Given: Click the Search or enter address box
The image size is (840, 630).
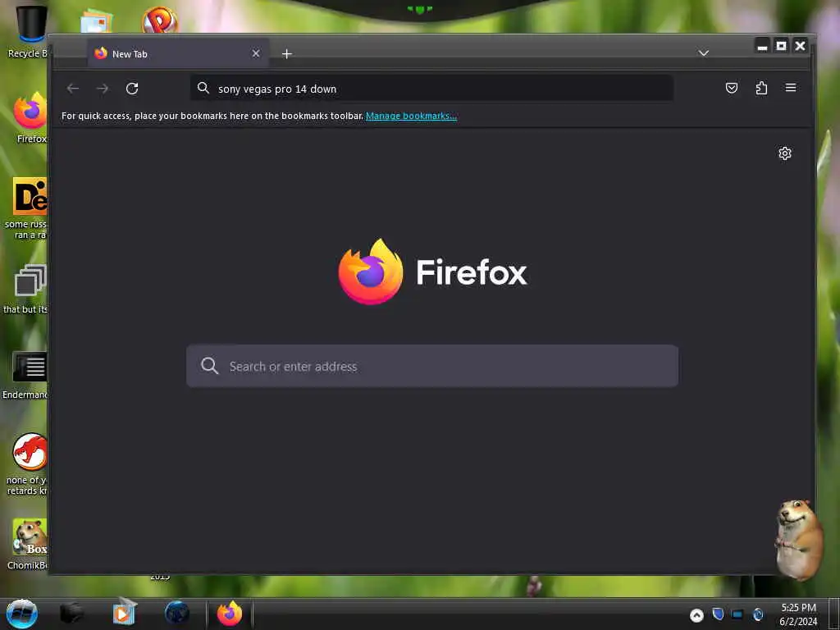Looking at the screenshot, I should pos(431,366).
